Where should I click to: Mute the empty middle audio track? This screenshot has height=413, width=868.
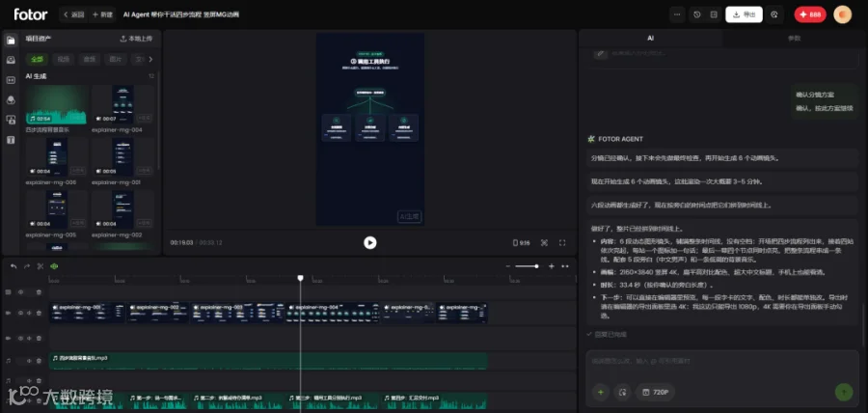30,381
